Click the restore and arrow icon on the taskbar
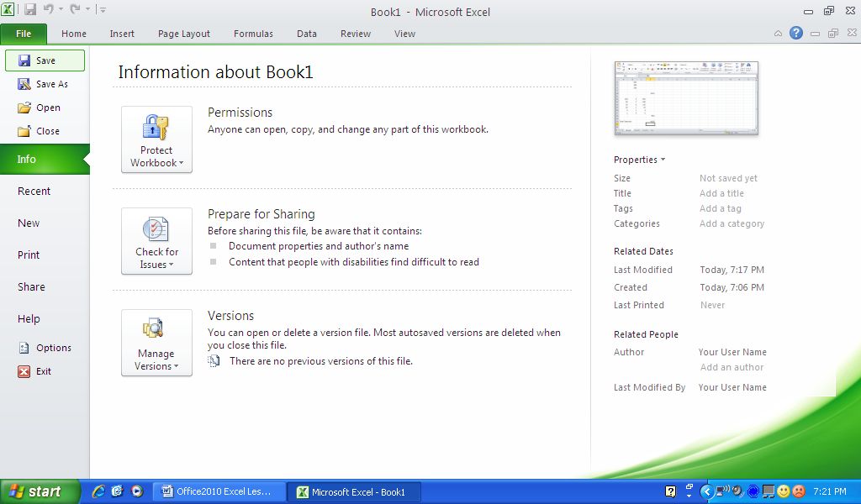Viewport: 861px width, 504px height. pyautogui.click(x=689, y=491)
